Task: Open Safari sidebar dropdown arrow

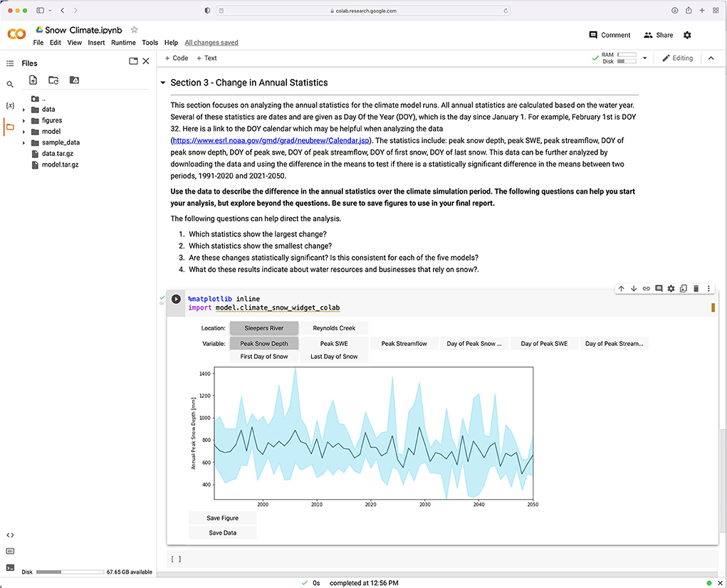Action: point(50,10)
